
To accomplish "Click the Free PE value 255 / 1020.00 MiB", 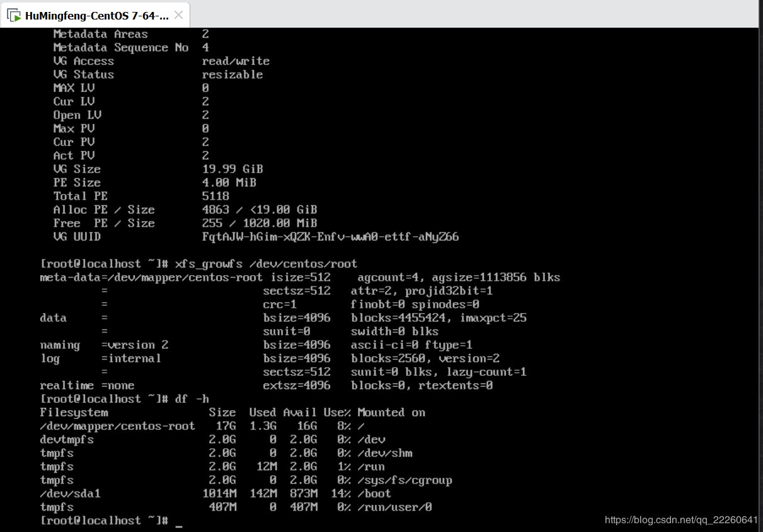I will pyautogui.click(x=260, y=224).
